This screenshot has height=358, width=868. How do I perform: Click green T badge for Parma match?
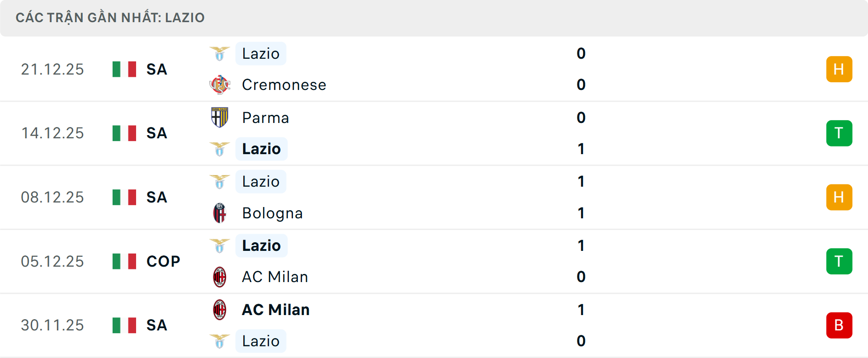[x=839, y=133]
